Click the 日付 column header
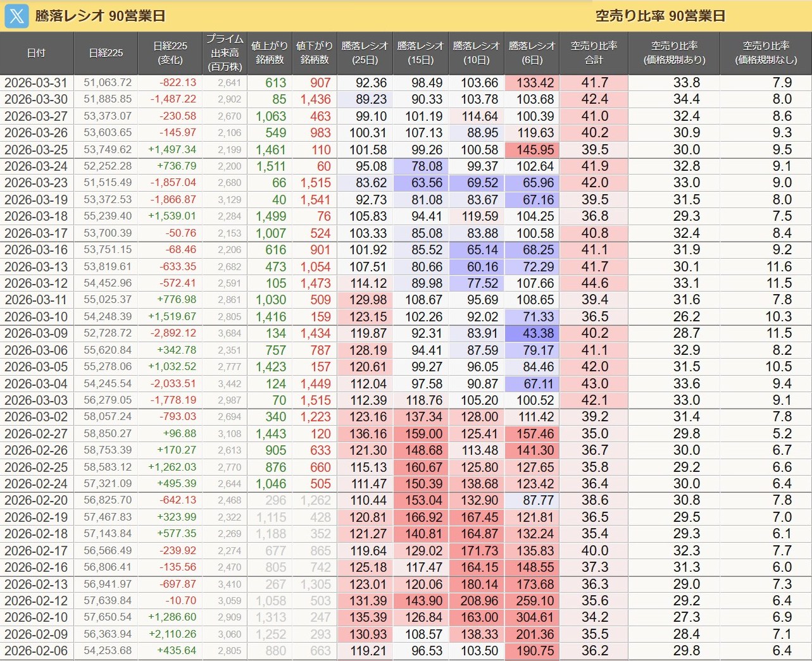Viewport: 812px width, 661px height. 37,53
